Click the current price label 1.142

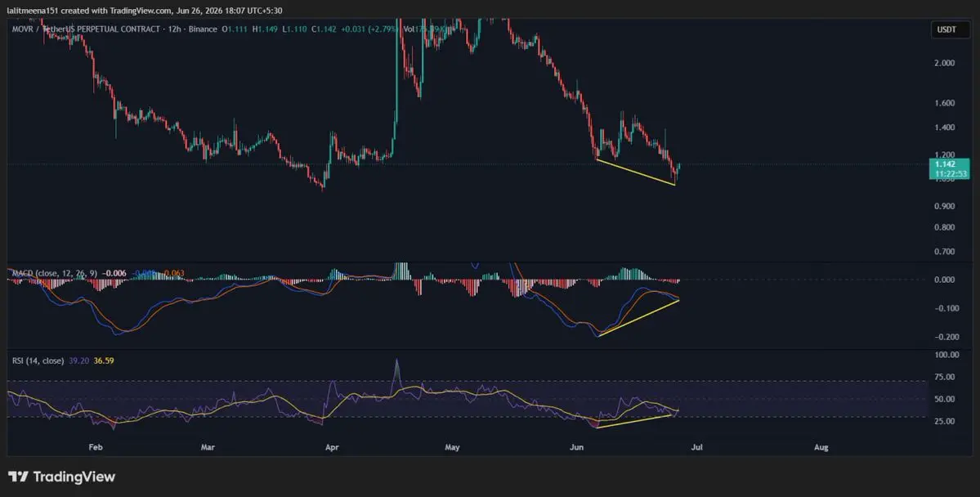coord(944,163)
